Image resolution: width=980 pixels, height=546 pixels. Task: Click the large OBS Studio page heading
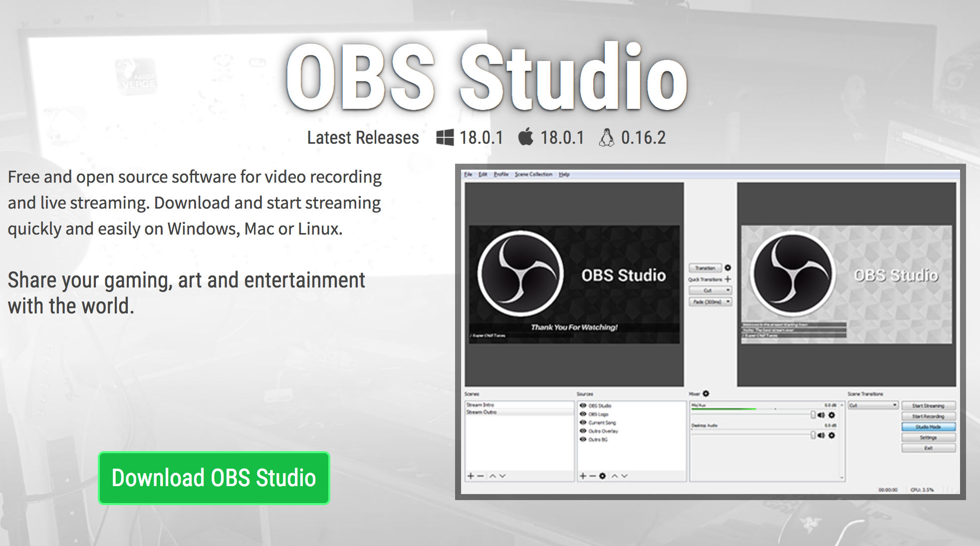click(487, 76)
